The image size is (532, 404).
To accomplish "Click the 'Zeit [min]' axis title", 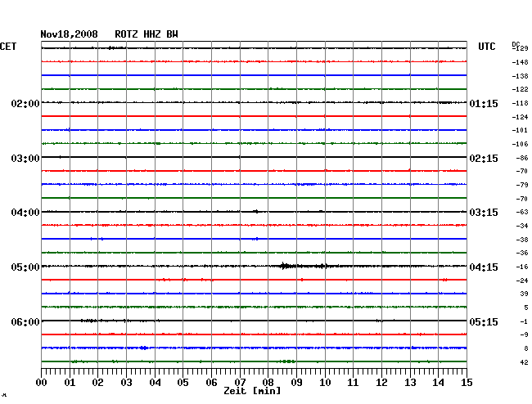I will pos(252,391).
